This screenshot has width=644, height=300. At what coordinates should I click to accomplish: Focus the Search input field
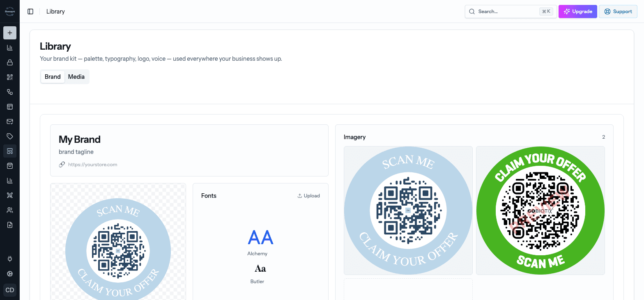pyautogui.click(x=511, y=11)
